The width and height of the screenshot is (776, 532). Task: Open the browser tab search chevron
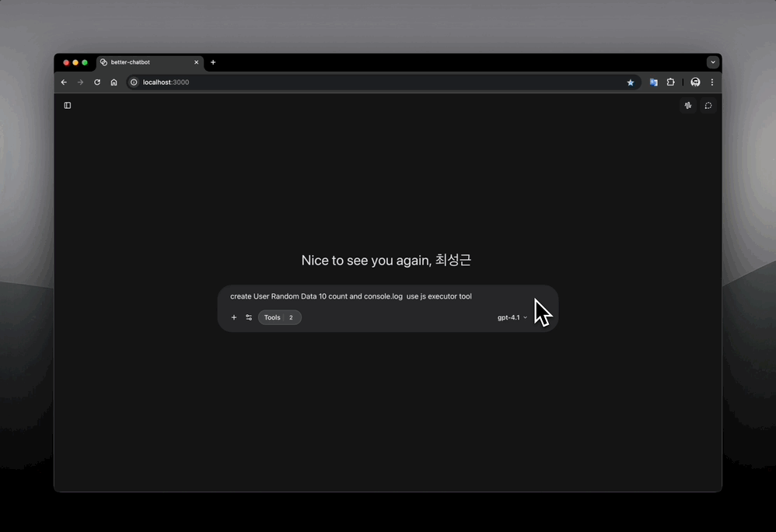[x=713, y=62]
